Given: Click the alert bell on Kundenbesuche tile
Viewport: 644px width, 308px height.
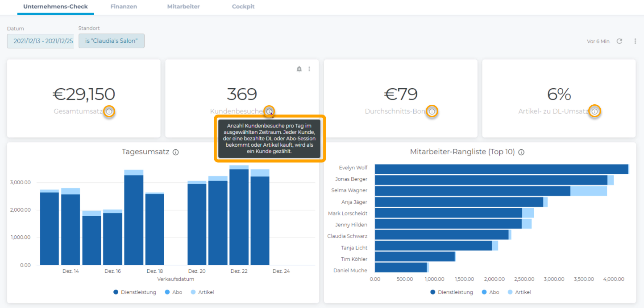Looking at the screenshot, I should (x=299, y=69).
